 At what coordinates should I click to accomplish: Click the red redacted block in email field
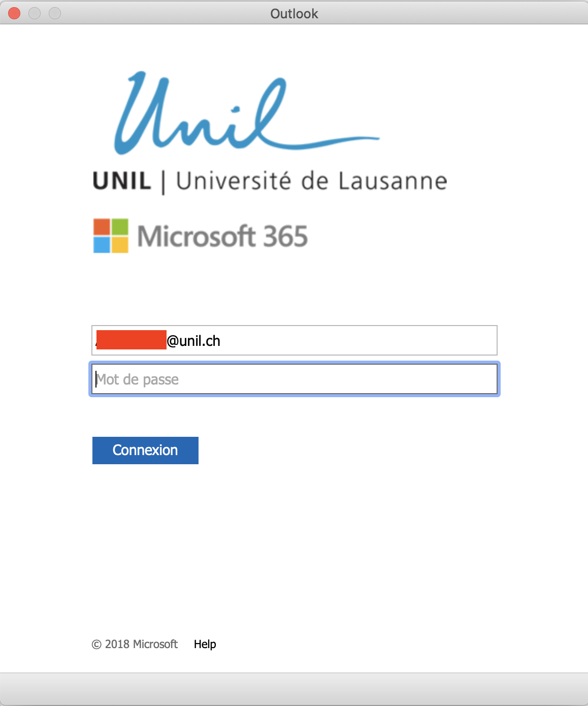tap(132, 340)
